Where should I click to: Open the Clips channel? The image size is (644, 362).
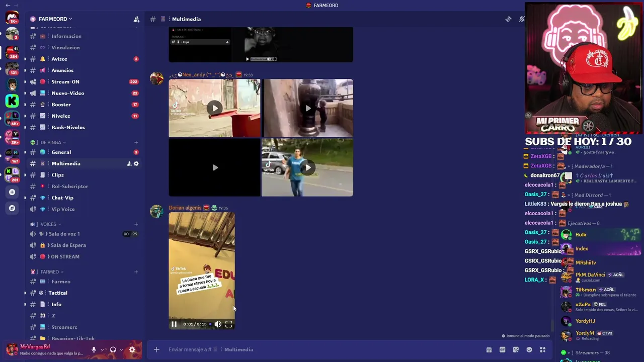coord(84,175)
